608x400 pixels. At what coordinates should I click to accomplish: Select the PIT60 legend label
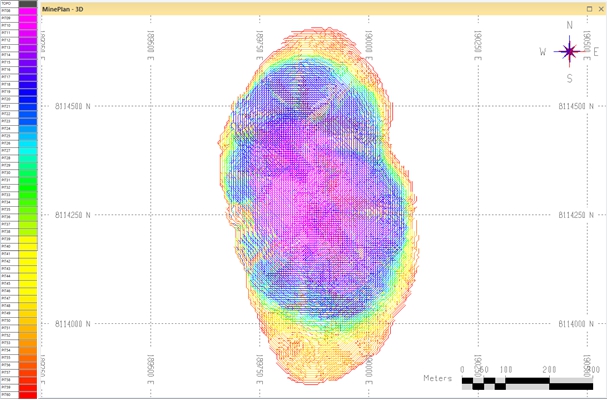coord(8,394)
